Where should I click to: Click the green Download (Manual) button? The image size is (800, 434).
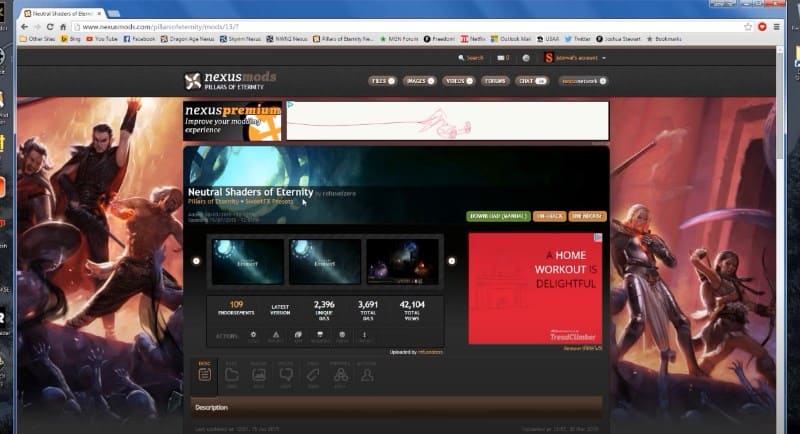(498, 216)
